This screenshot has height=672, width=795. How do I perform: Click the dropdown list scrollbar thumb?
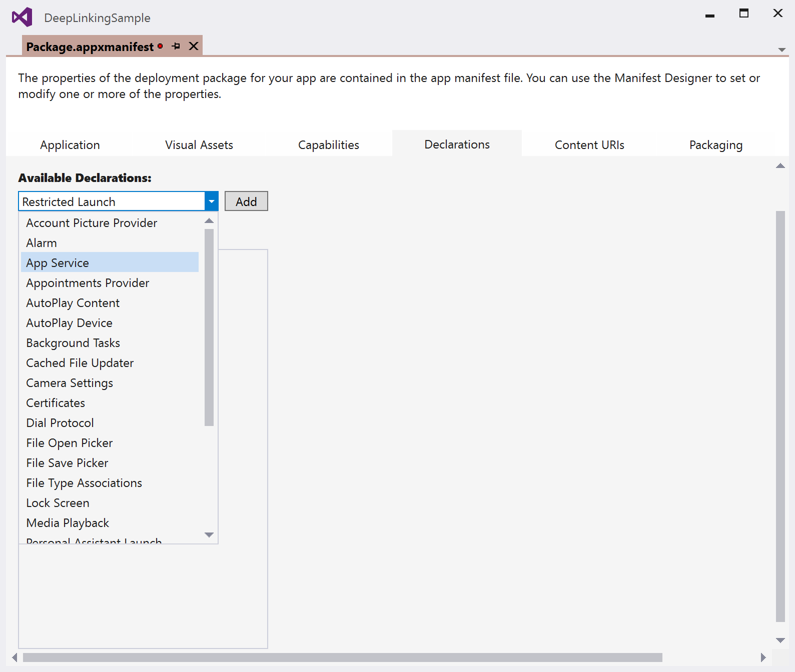[x=209, y=327]
